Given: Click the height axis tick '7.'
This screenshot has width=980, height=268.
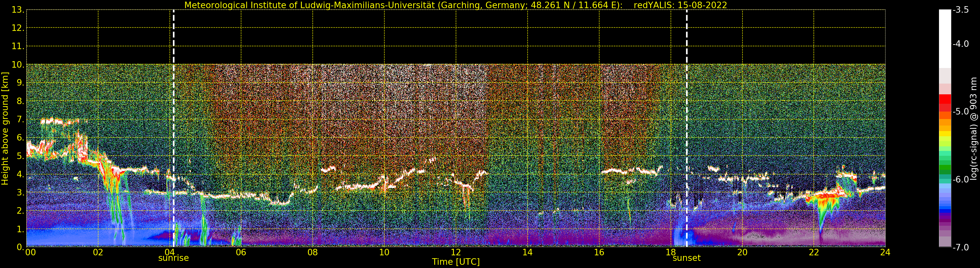Looking at the screenshot, I should click(21, 119).
